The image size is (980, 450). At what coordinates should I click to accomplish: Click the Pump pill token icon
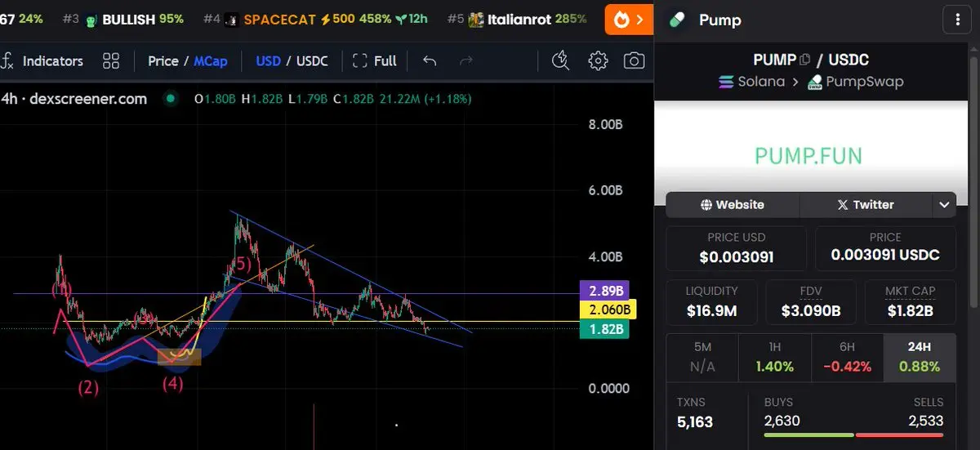click(678, 20)
